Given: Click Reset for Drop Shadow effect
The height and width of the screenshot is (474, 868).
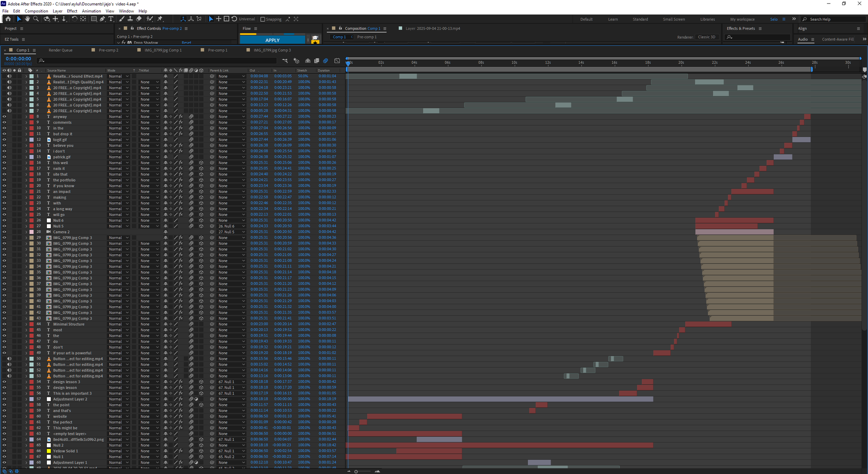Looking at the screenshot, I should pos(186,43).
